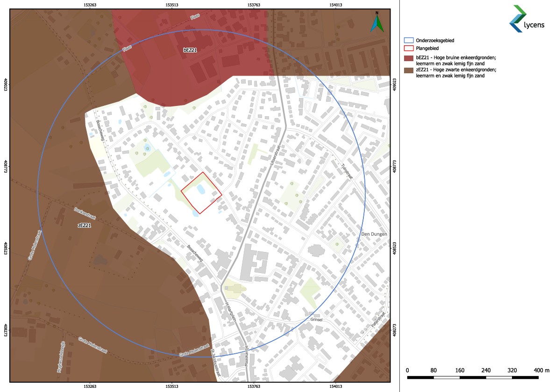This screenshot has width=554, height=392.
Task: Select the Den Dungen place name
Action: (374, 234)
